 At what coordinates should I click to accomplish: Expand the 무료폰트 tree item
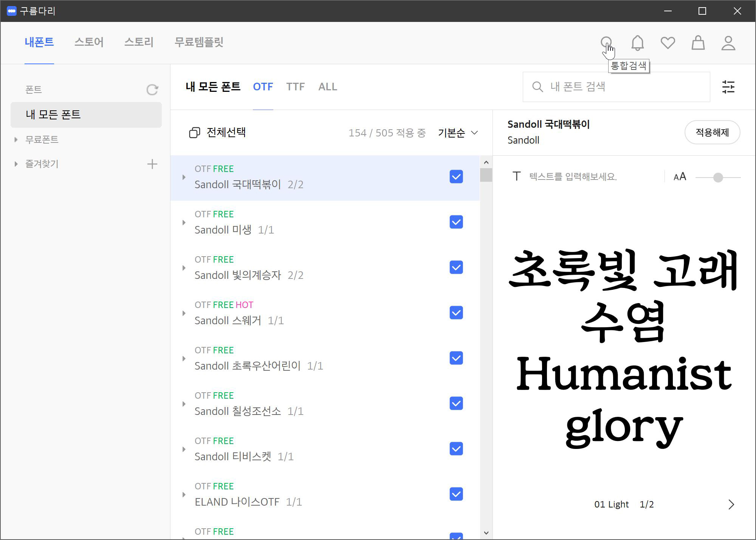(x=16, y=140)
